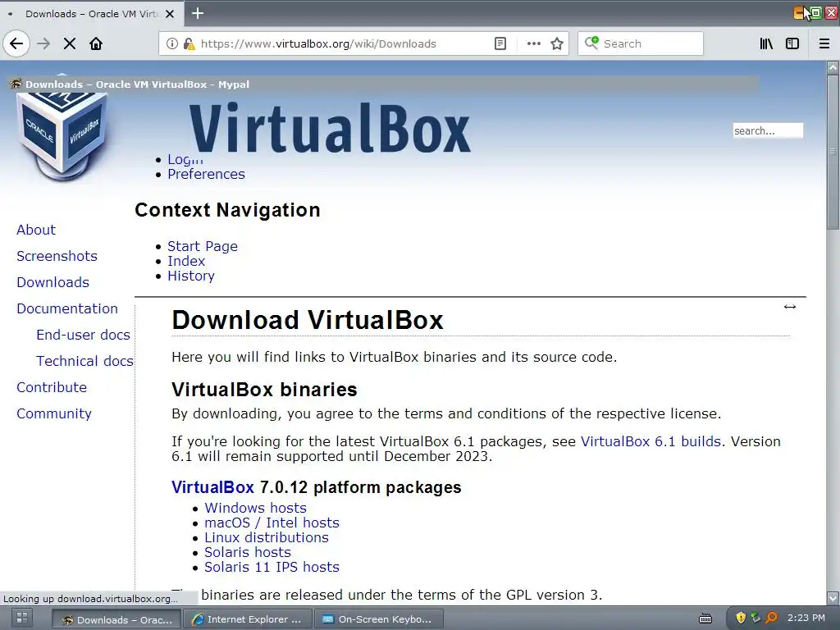Open Technical docs sidebar entry
This screenshot has height=630, width=840.
pyautogui.click(x=84, y=361)
